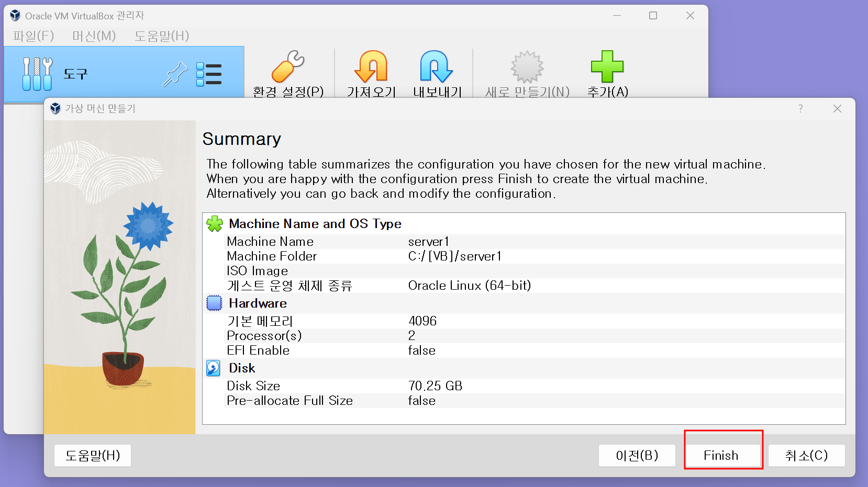Select the Machine Name and OS Type header

point(315,224)
